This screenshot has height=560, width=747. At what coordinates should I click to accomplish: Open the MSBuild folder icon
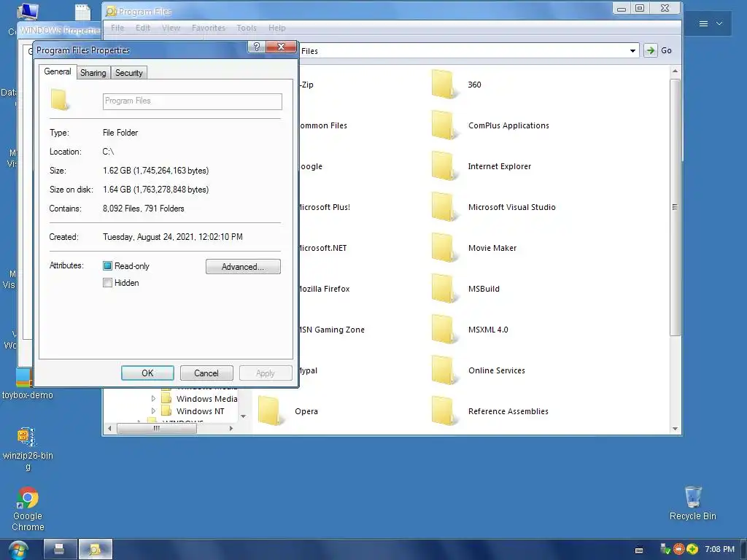(444, 289)
